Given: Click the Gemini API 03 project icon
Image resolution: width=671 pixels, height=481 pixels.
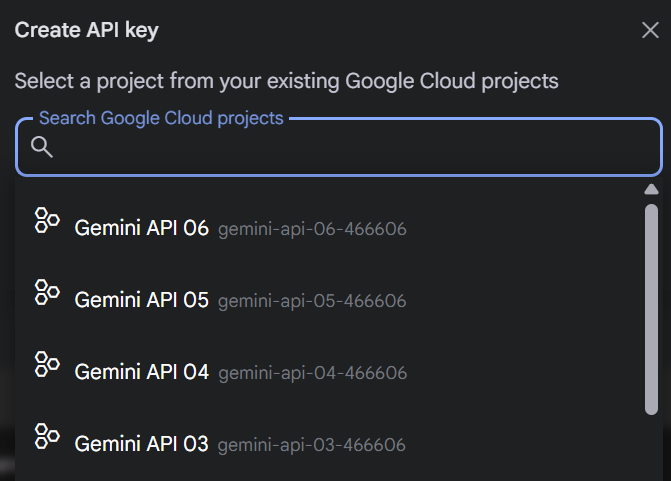Looking at the screenshot, I should (47, 436).
